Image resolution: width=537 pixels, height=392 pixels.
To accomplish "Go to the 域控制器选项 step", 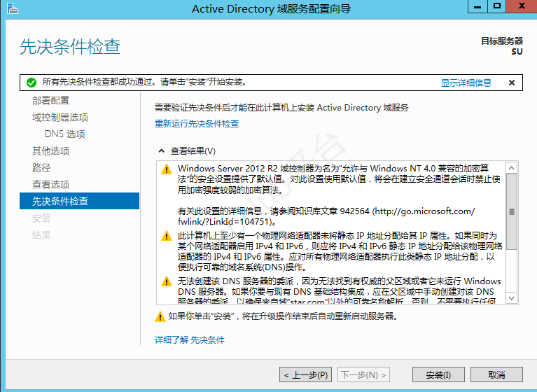I will click(60, 118).
